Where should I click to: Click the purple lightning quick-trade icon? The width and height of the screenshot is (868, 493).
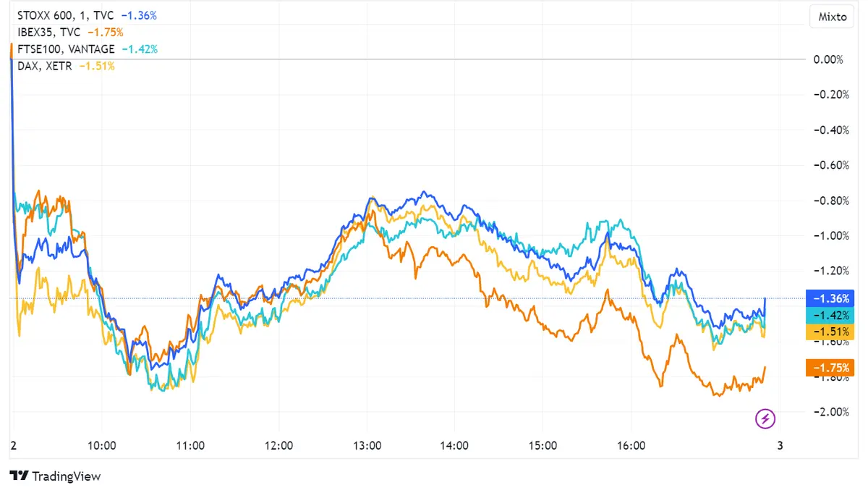[765, 418]
